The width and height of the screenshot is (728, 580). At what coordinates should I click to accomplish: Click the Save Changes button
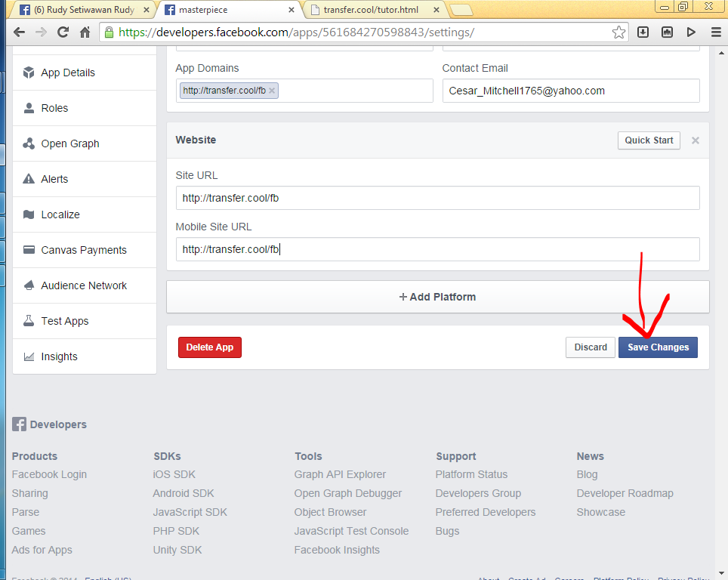(658, 347)
